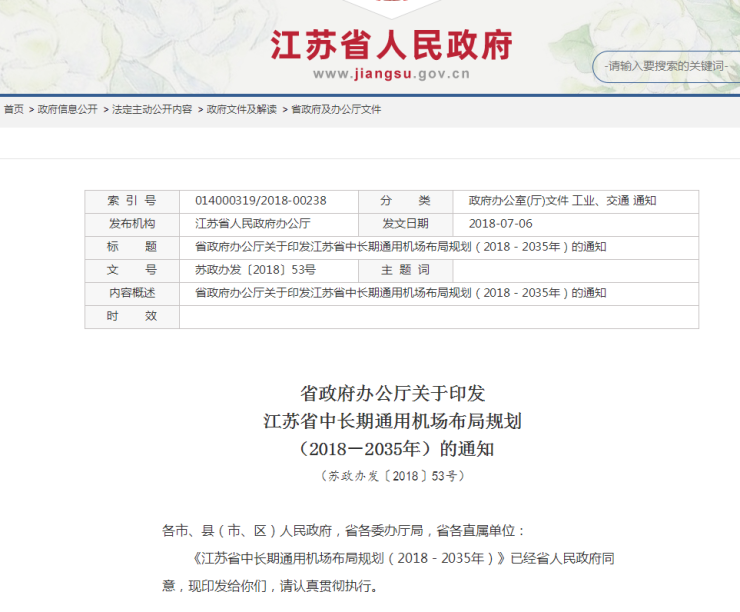Viewport: 740px width, 612px height.
Task: Select issuing agency 江苏省人民政府办公厅
Action: tap(252, 224)
